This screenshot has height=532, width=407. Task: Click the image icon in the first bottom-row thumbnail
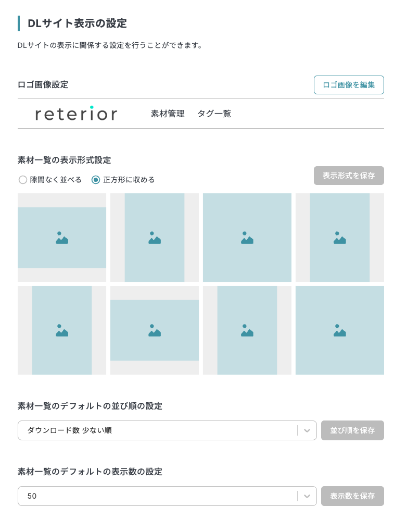tap(62, 331)
